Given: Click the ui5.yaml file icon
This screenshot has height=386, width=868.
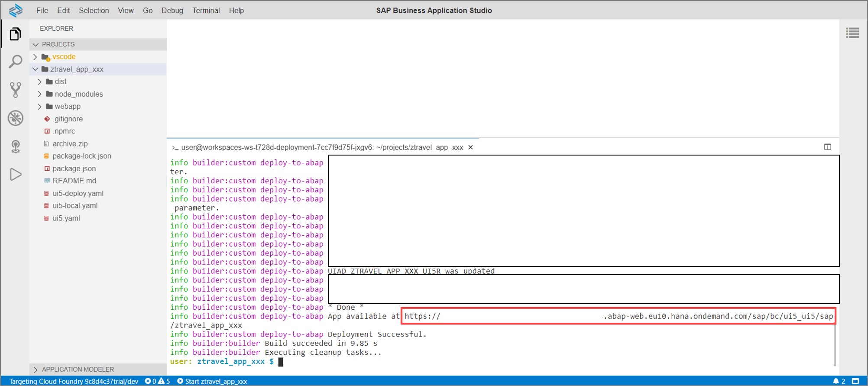Looking at the screenshot, I should 47,218.
